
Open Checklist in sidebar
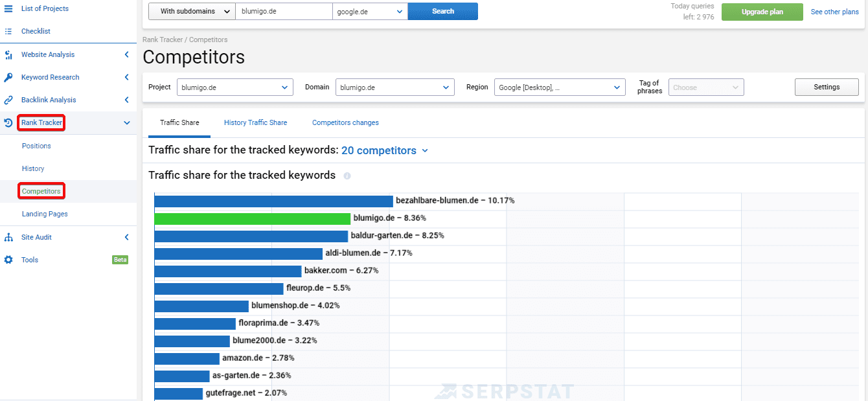pyautogui.click(x=36, y=31)
